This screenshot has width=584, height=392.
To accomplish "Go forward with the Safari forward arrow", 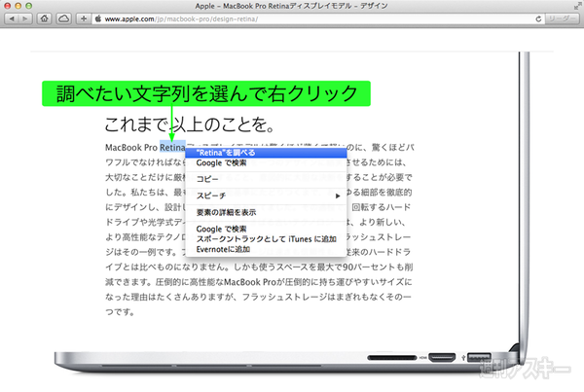I will [25, 18].
